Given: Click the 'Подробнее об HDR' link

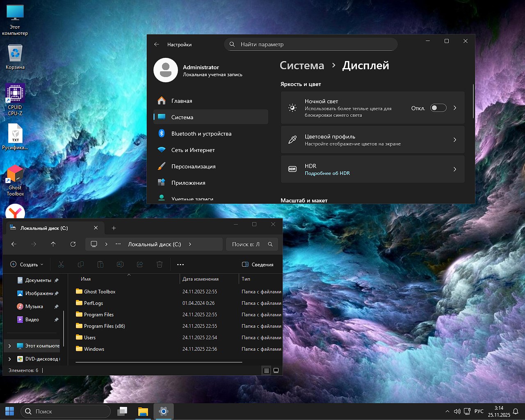Looking at the screenshot, I should point(327,173).
